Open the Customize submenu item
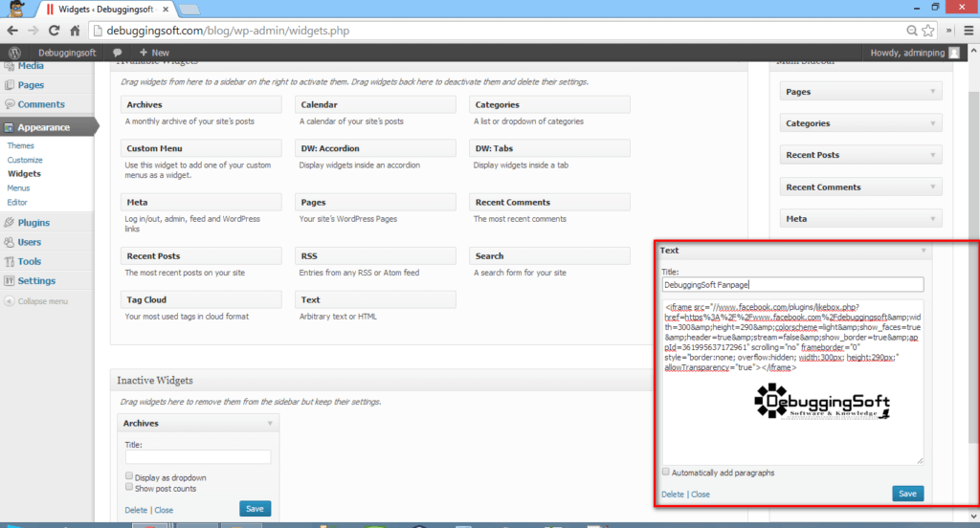 point(25,160)
